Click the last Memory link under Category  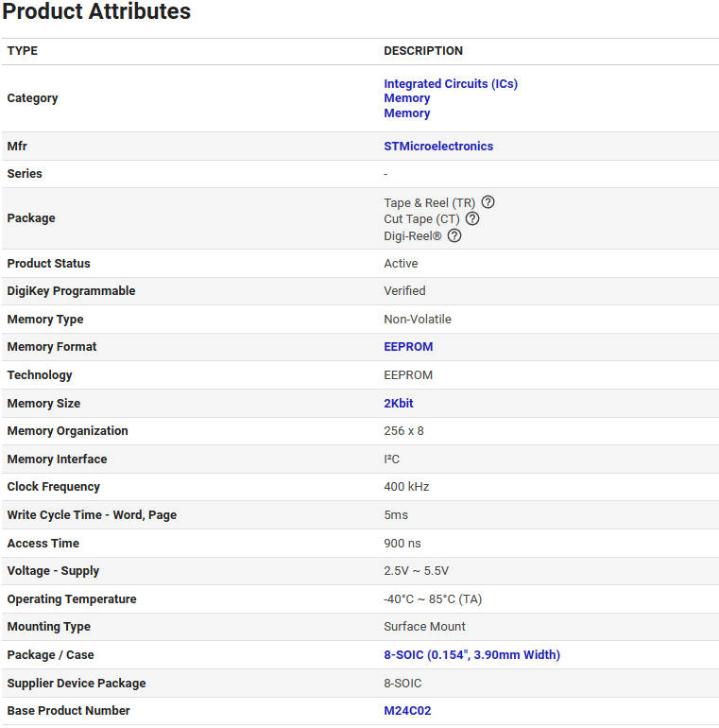point(407,113)
